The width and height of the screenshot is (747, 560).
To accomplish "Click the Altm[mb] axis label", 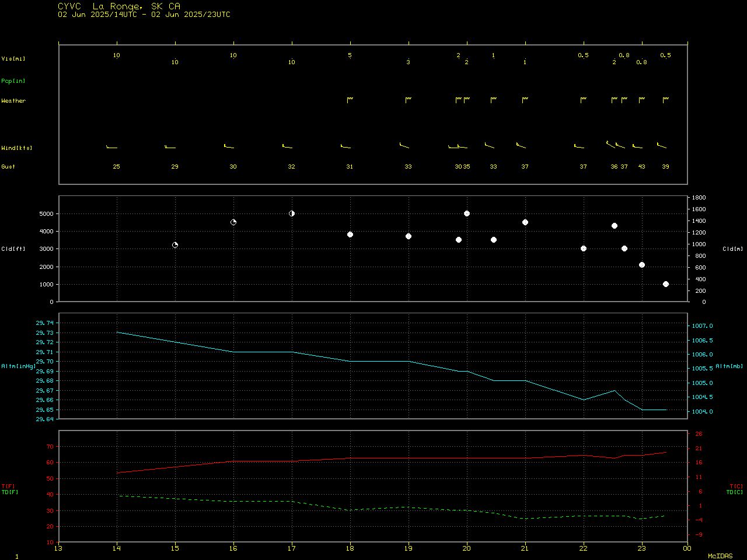I will pos(729,366).
